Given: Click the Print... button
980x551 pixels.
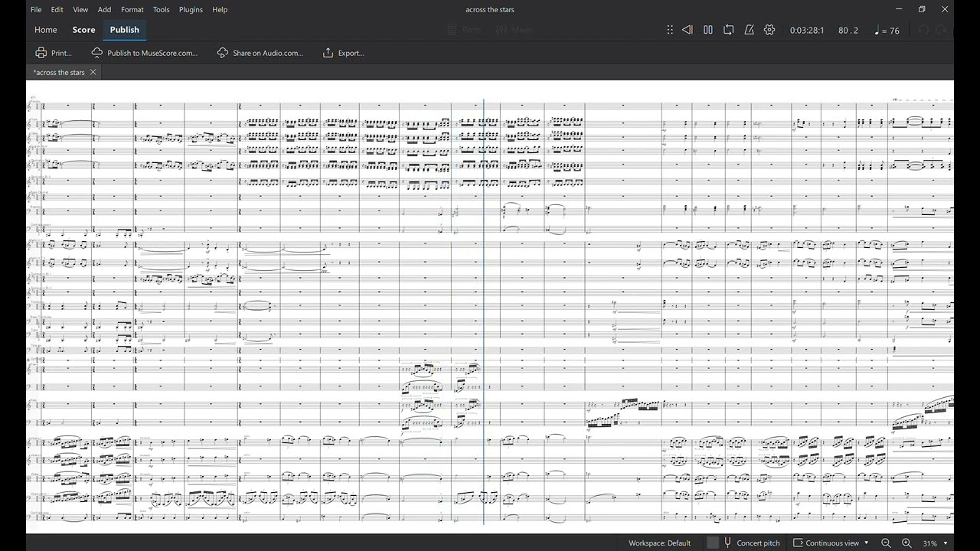Looking at the screenshot, I should [54, 53].
